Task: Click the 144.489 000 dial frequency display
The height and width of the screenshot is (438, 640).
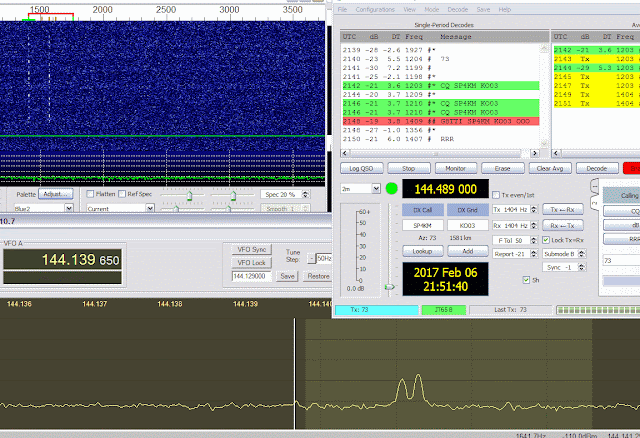Action: tap(445, 189)
